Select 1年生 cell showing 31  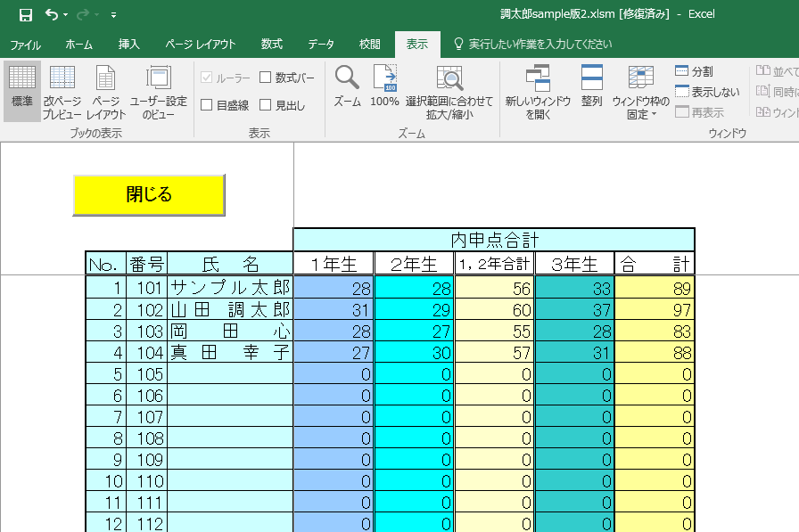click(334, 309)
